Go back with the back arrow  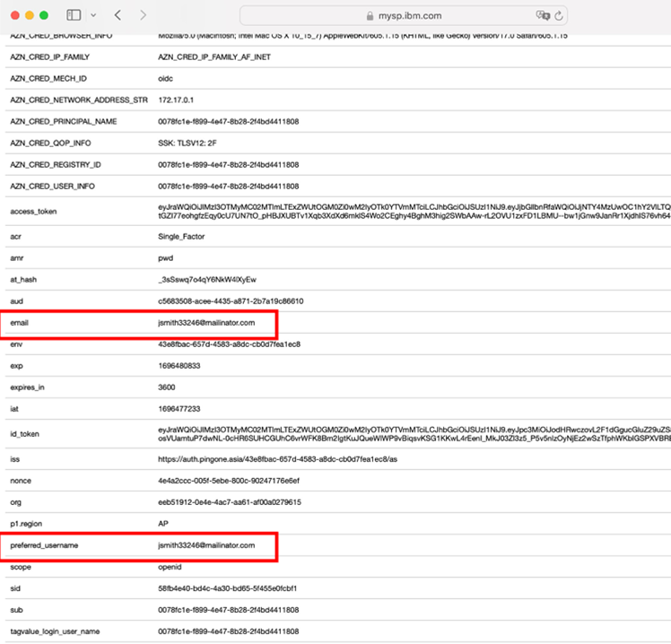[x=118, y=15]
